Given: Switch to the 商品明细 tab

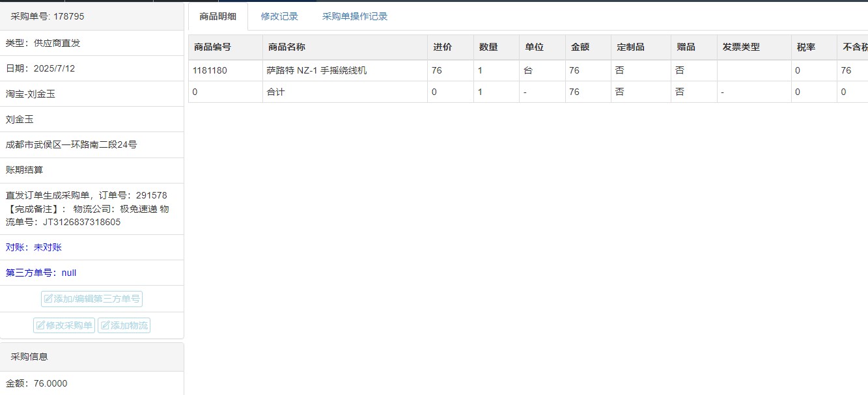Looking at the screenshot, I should pyautogui.click(x=218, y=16).
